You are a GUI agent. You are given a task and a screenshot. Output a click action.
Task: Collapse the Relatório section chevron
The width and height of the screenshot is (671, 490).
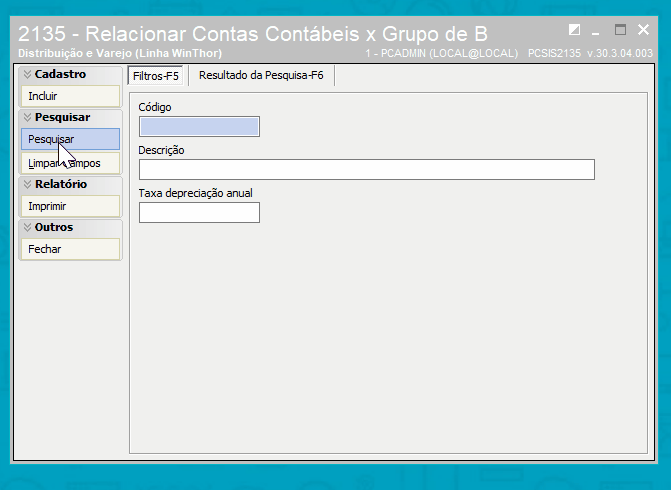pyautogui.click(x=27, y=184)
